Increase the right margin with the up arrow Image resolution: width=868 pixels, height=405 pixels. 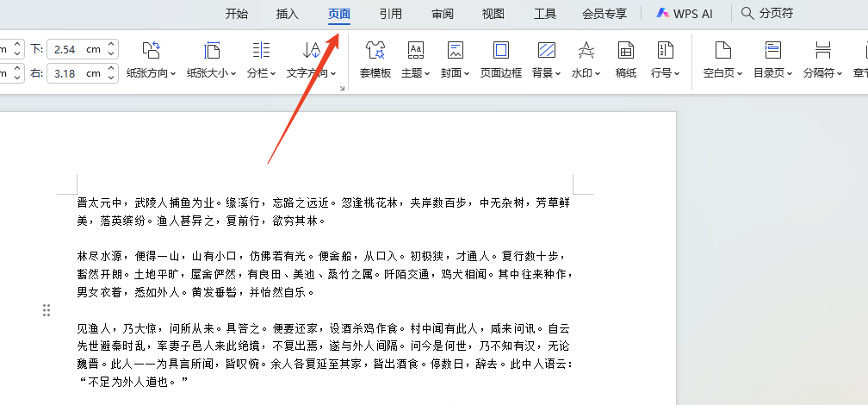(x=111, y=68)
